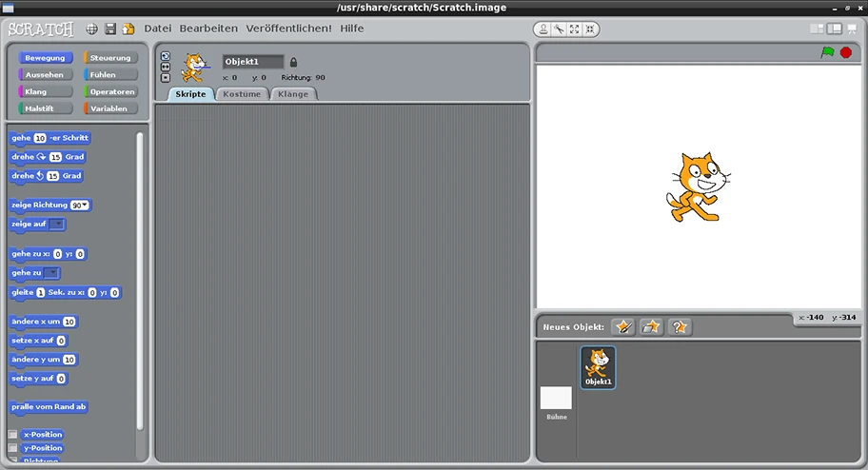
Task: Switch to the Skripte tab
Action: point(190,94)
